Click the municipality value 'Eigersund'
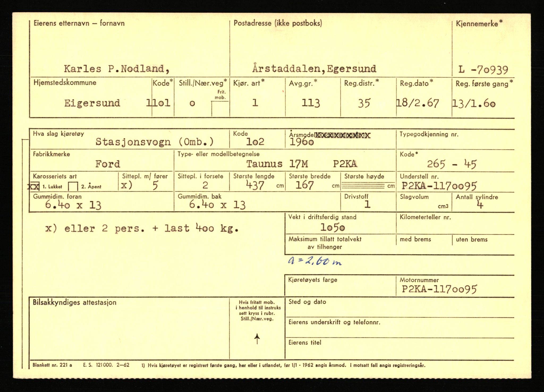 [92, 103]
